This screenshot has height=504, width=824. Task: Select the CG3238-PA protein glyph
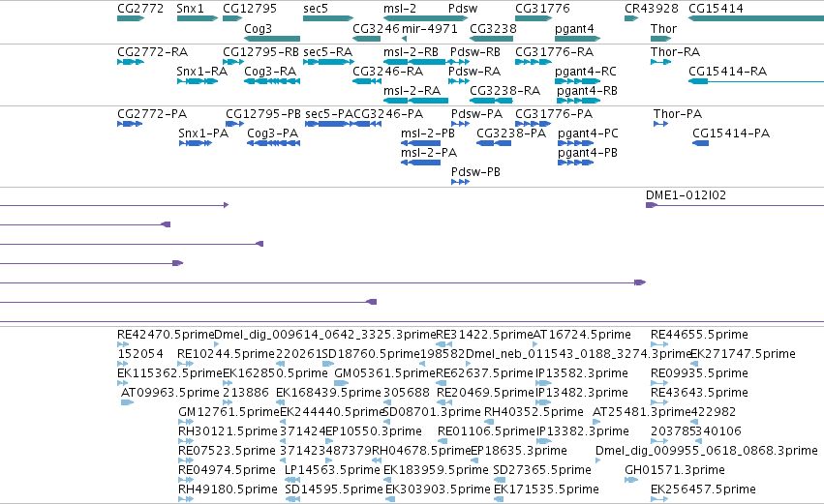point(494,143)
